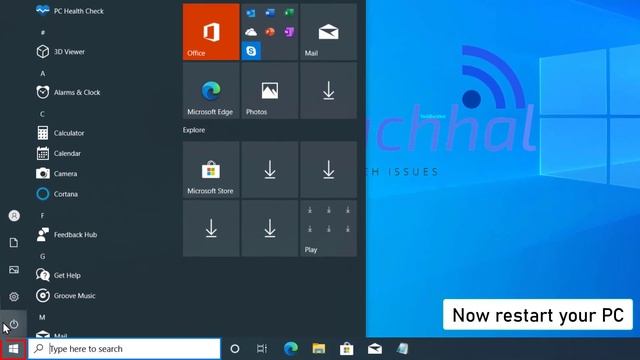Open File Explorer from taskbar

tap(319, 349)
